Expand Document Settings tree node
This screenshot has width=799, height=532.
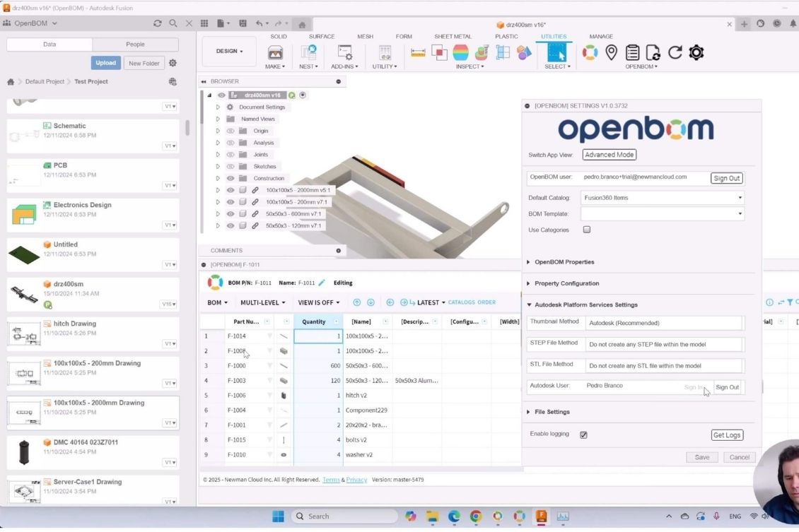click(218, 107)
